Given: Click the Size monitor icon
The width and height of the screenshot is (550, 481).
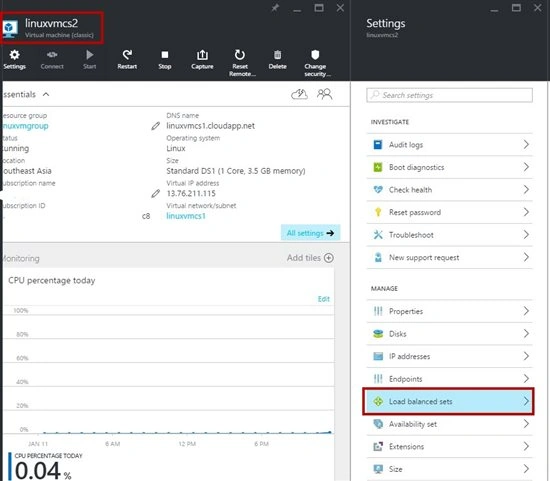Looking at the screenshot, I should [x=378, y=469].
